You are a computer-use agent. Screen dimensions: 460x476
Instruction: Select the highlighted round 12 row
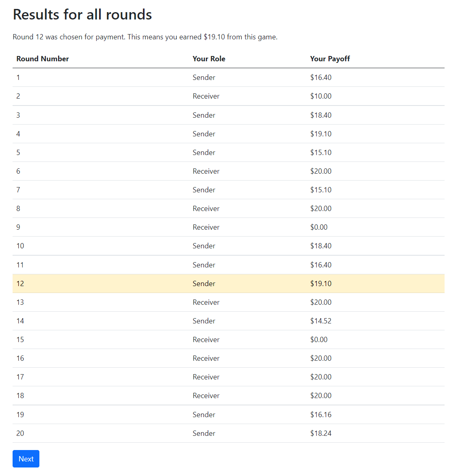tap(228, 284)
